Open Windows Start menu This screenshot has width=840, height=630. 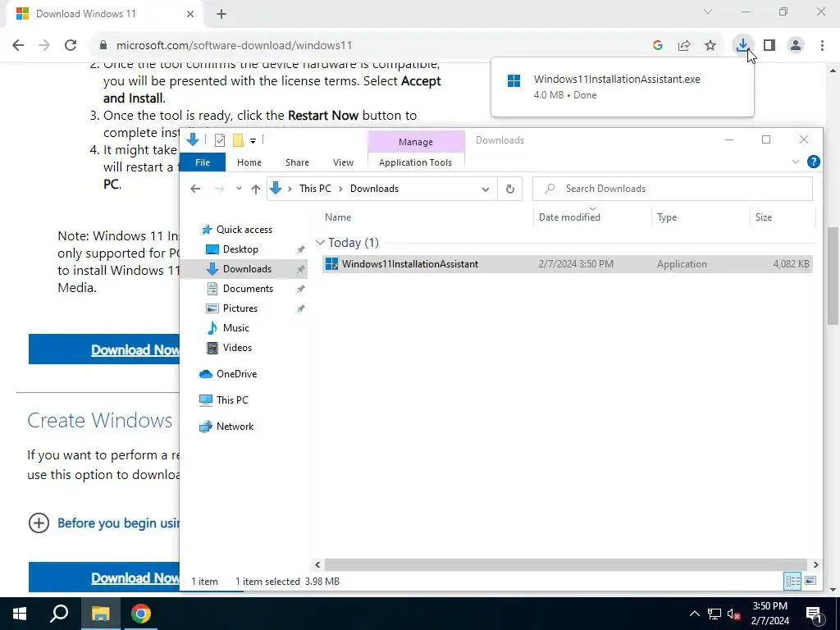click(20, 614)
